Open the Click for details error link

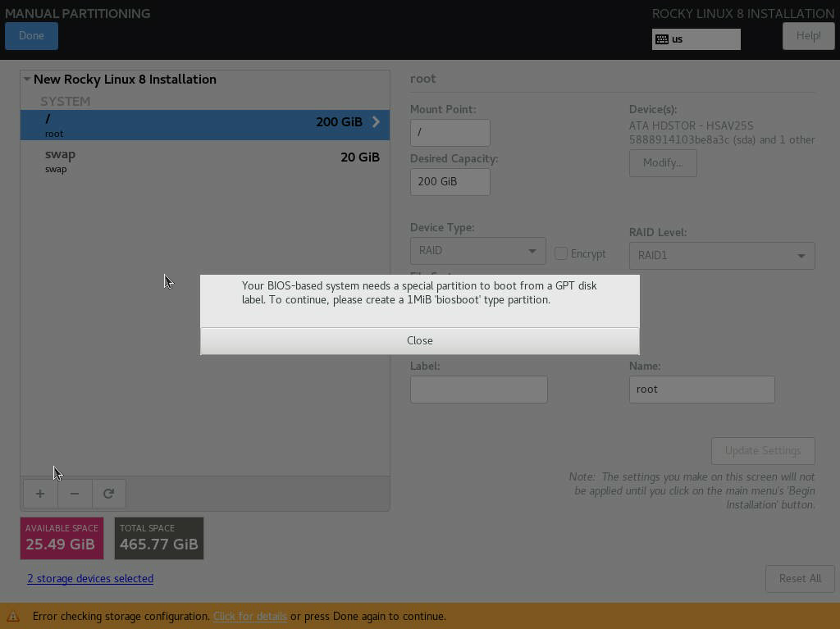[250, 616]
